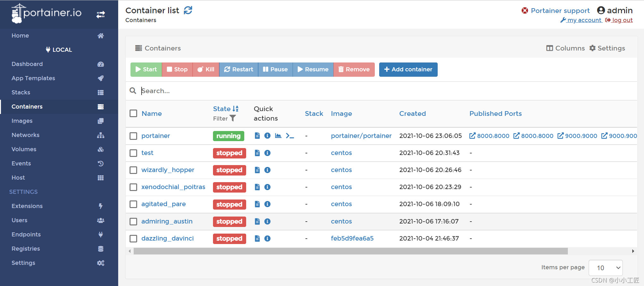Click the State filter funnel icon
The width and height of the screenshot is (644, 286).
click(x=233, y=118)
